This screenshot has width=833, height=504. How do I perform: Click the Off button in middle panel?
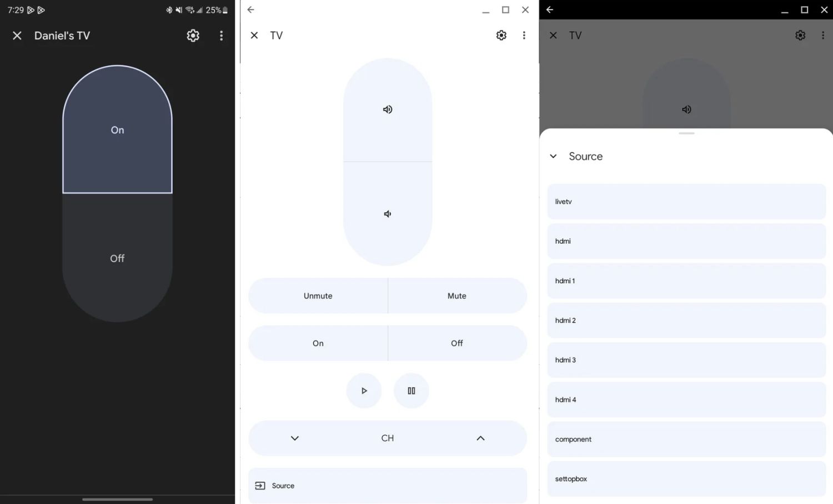[456, 343]
